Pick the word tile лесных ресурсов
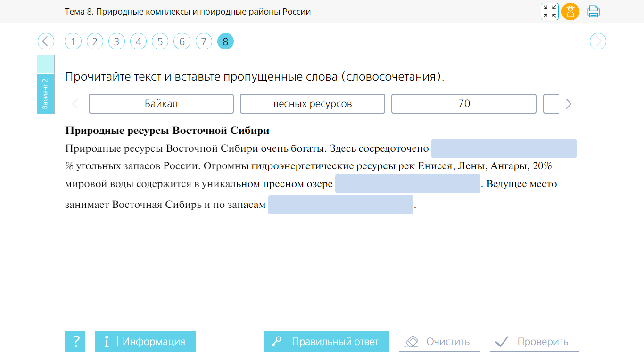The image size is (644, 362). [313, 104]
